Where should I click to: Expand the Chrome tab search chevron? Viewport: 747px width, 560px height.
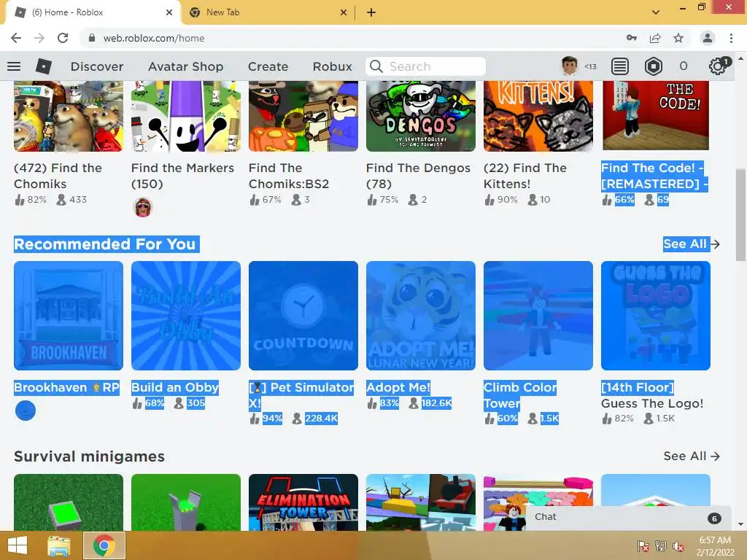[x=656, y=12]
